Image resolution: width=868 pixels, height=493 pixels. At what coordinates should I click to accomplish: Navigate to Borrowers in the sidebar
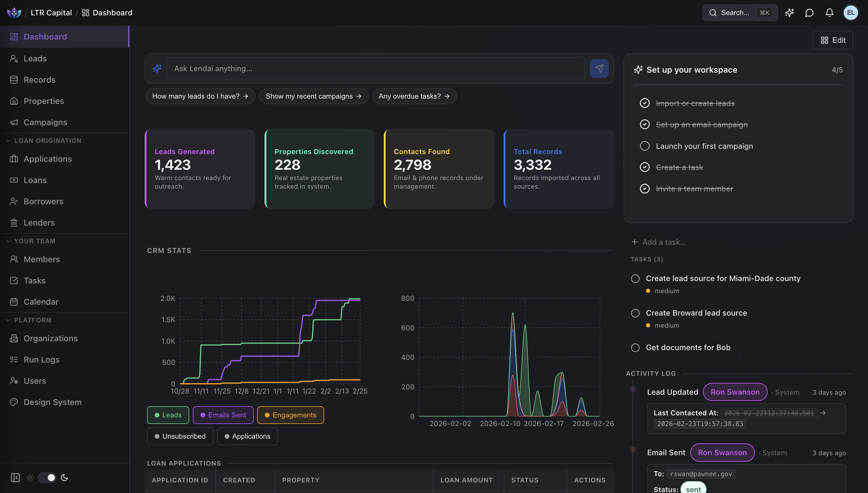point(43,201)
